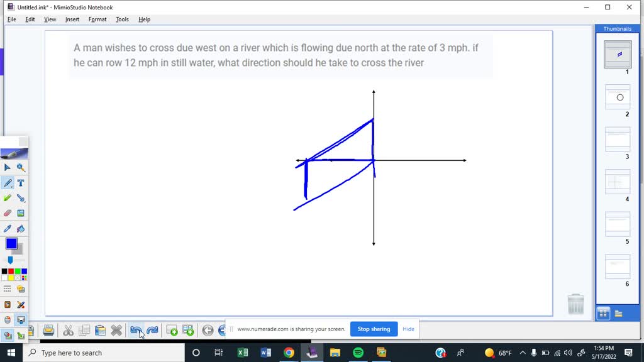Toggle the highlighter tool

6,198
